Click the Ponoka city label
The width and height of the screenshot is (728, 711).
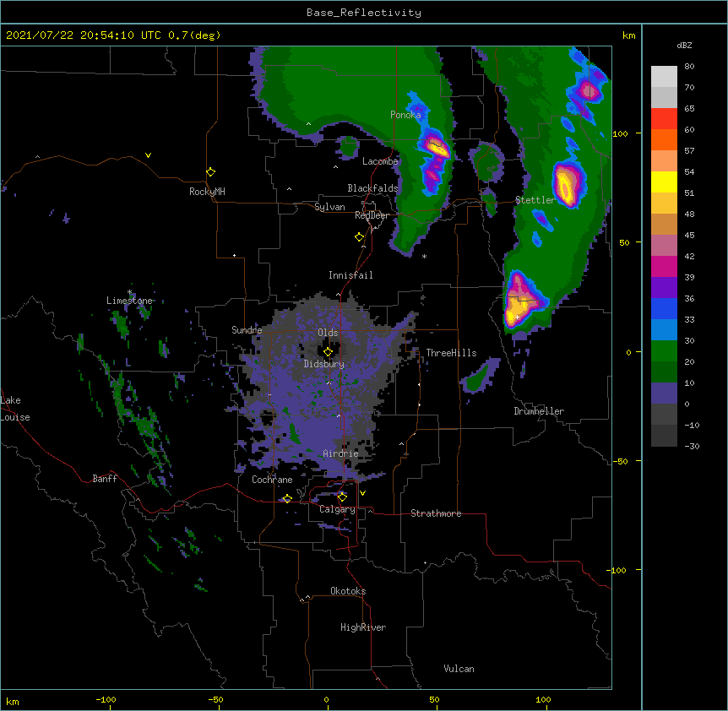(405, 115)
